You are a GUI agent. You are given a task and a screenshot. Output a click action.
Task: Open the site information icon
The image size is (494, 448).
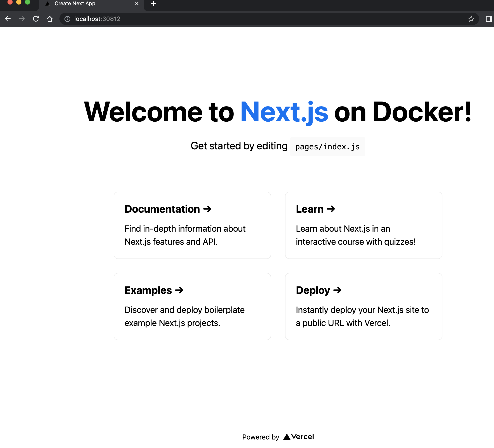pyautogui.click(x=67, y=19)
